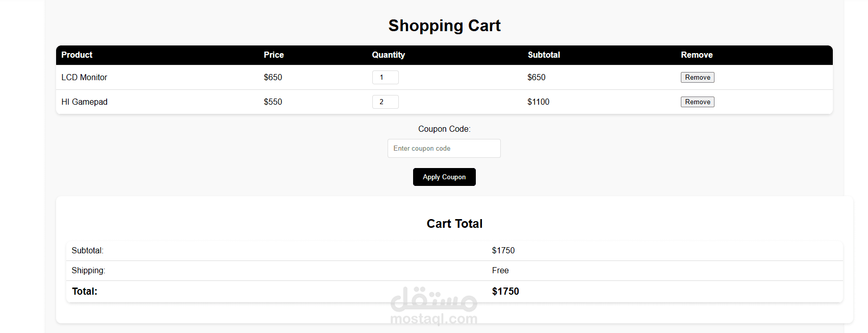Click the Cart Total heading
The image size is (868, 333).
pos(454,224)
